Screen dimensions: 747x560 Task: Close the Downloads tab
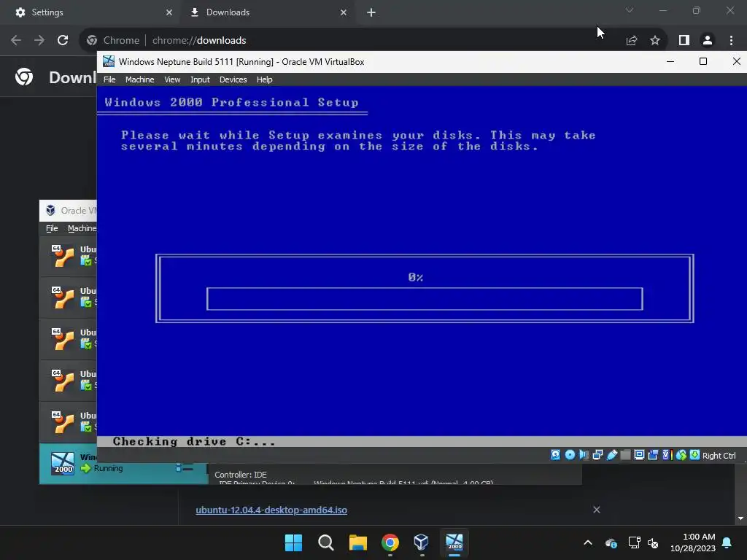pos(344,12)
